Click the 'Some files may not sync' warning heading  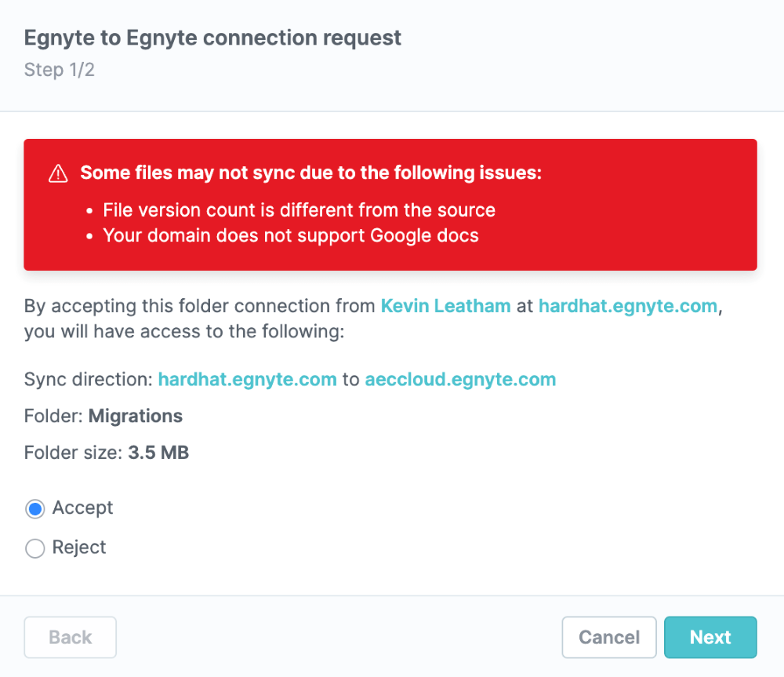(x=310, y=173)
